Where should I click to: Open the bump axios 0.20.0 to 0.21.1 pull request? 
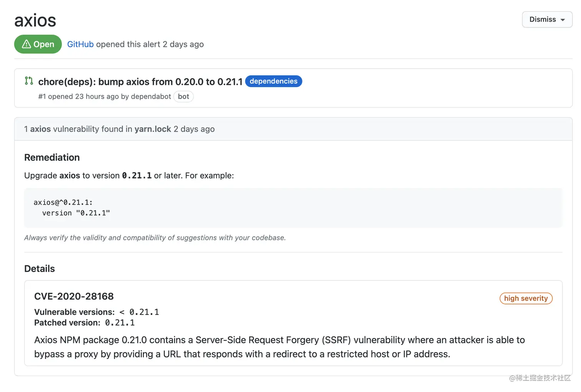coord(140,82)
